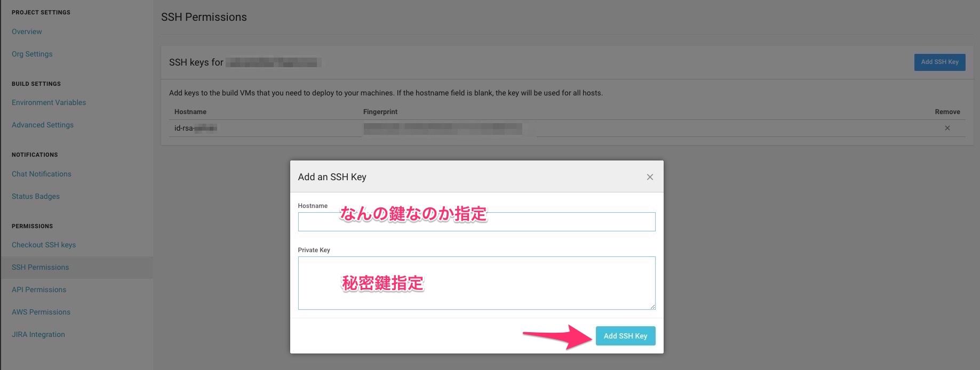This screenshot has height=370, width=980.
Task: Open the Overview settings page
Action: point(27,31)
